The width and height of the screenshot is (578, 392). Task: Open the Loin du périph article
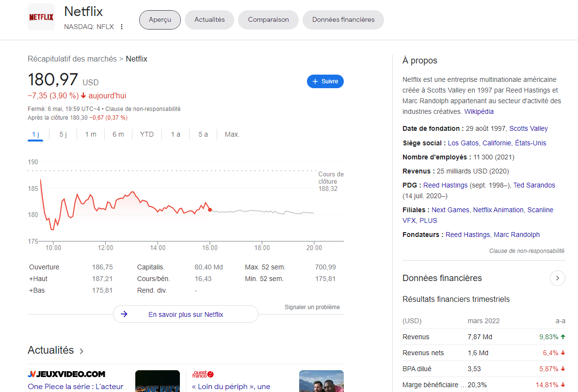coord(231,387)
